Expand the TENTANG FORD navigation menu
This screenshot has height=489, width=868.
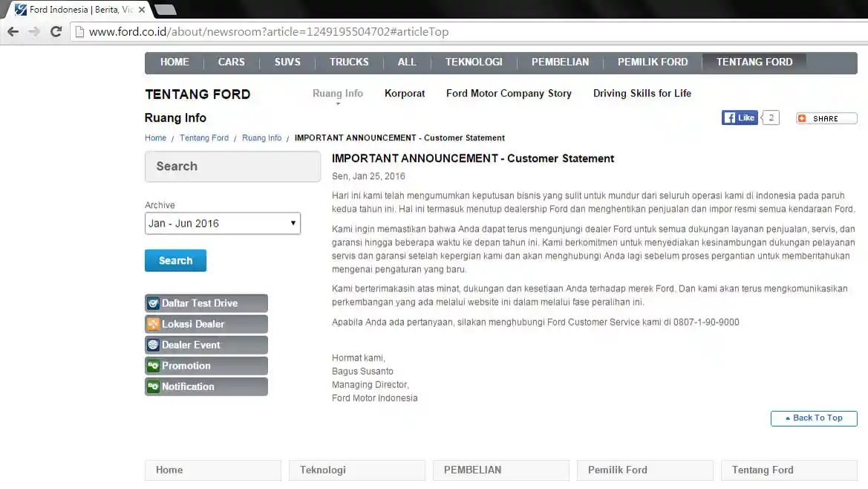pos(754,62)
